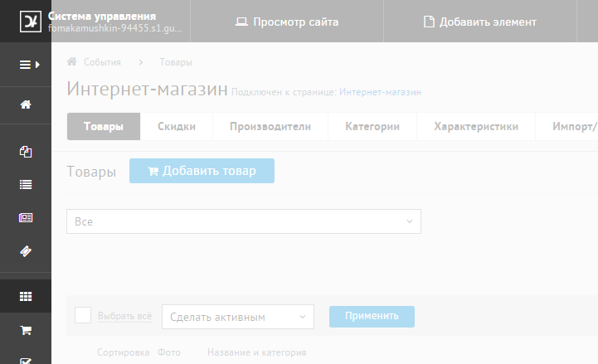The width and height of the screenshot is (598, 364).
Task: Switch to the Скидки tab
Action: [177, 126]
